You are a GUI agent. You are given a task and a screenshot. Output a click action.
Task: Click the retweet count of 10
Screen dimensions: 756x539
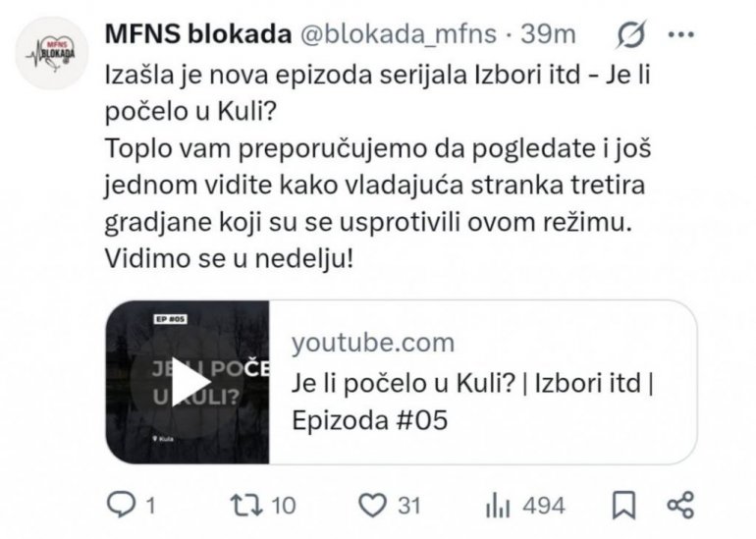(x=284, y=506)
